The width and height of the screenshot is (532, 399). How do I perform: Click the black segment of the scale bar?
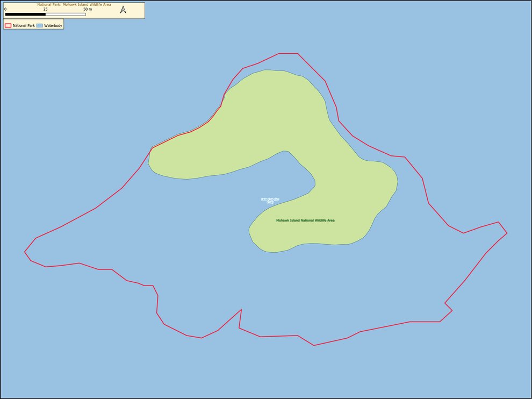coord(25,15)
